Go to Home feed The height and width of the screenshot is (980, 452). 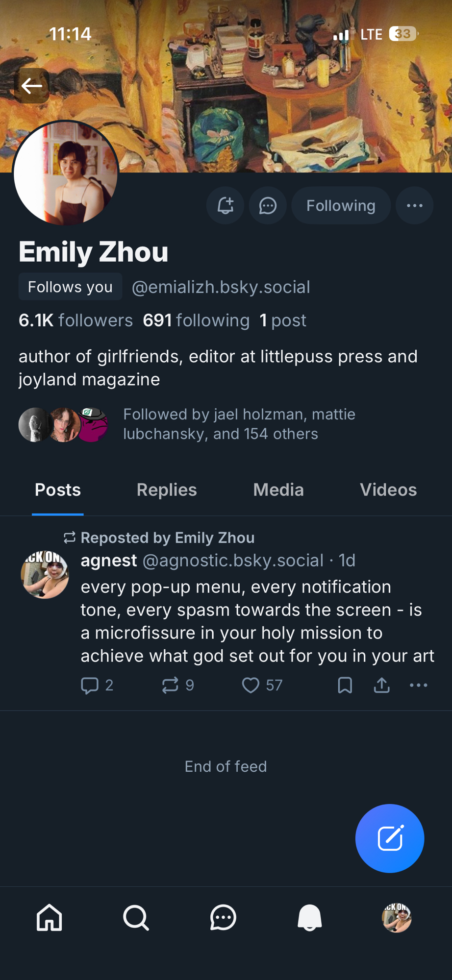50,917
